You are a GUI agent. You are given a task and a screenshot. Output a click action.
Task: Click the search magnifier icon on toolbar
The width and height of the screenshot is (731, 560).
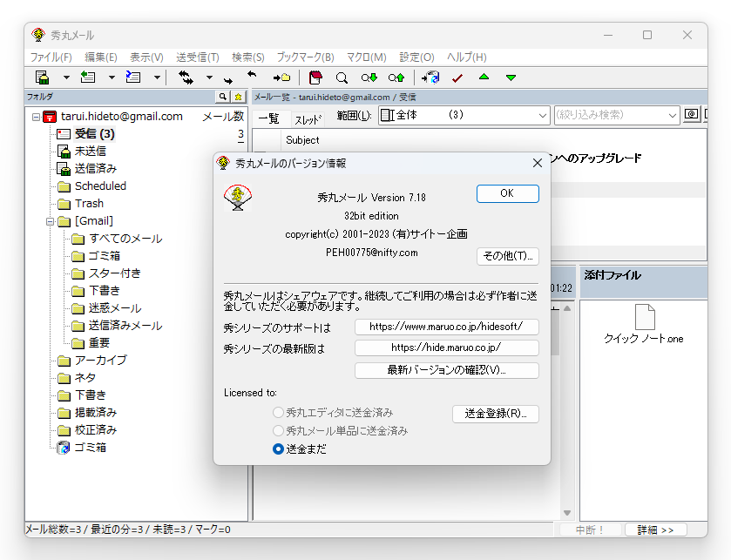click(x=340, y=78)
